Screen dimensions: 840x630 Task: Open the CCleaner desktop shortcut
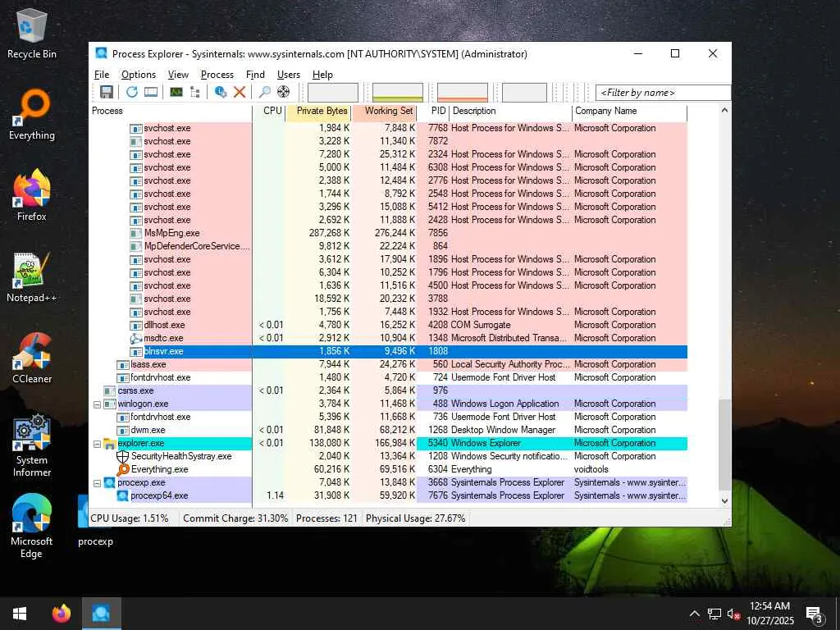tap(32, 358)
